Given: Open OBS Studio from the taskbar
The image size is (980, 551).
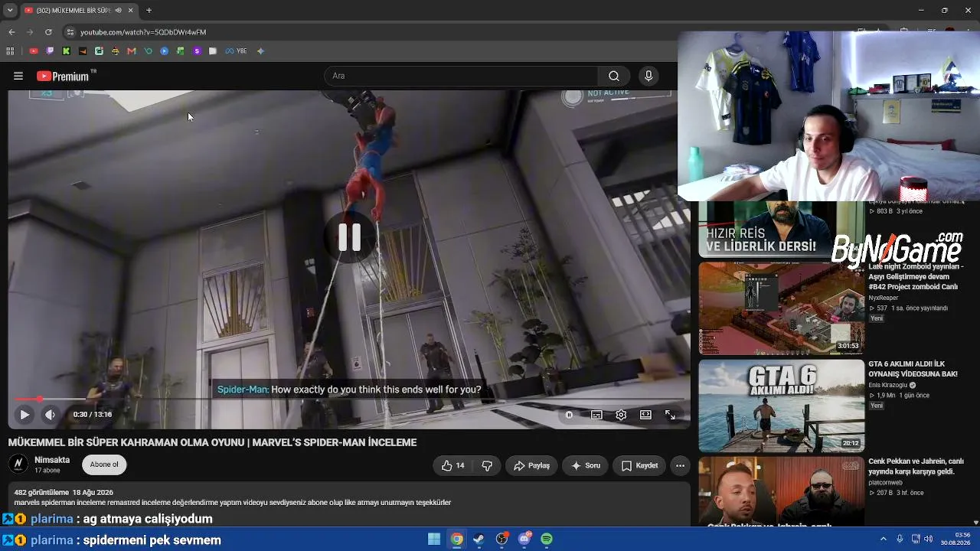Looking at the screenshot, I should point(502,540).
